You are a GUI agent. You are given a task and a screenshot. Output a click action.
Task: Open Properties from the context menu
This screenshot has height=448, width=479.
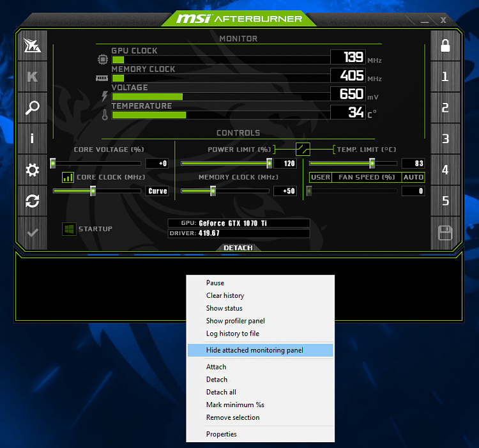pos(261,434)
